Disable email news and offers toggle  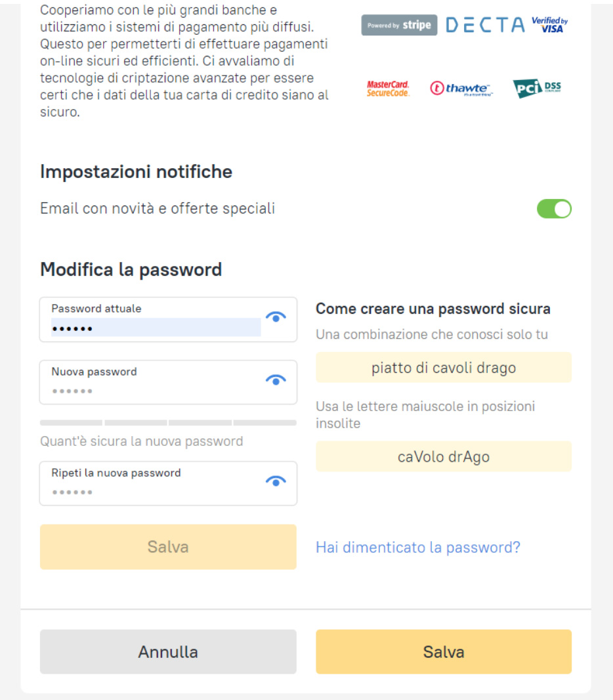[x=554, y=209]
